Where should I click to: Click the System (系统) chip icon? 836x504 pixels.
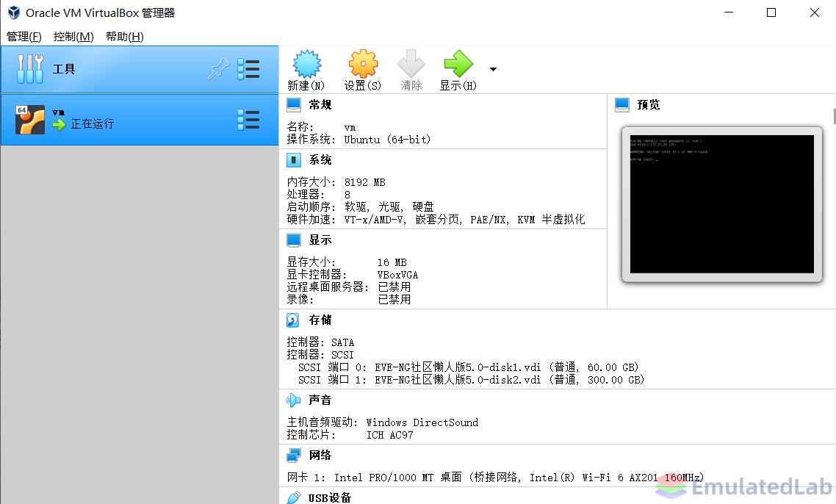[x=294, y=160]
